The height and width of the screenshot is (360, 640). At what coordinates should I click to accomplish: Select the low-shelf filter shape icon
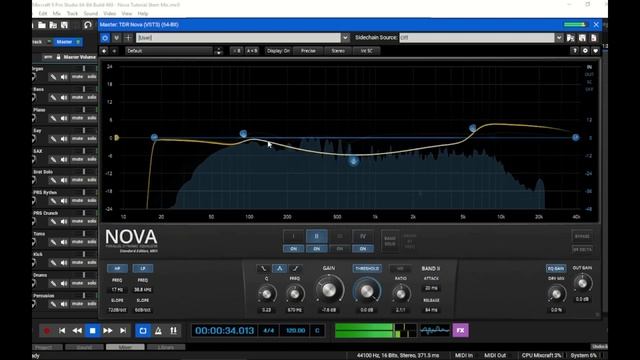(x=263, y=268)
